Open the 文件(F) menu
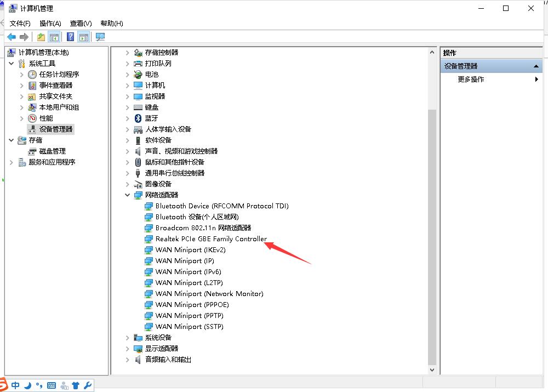548x392 pixels. click(20, 24)
